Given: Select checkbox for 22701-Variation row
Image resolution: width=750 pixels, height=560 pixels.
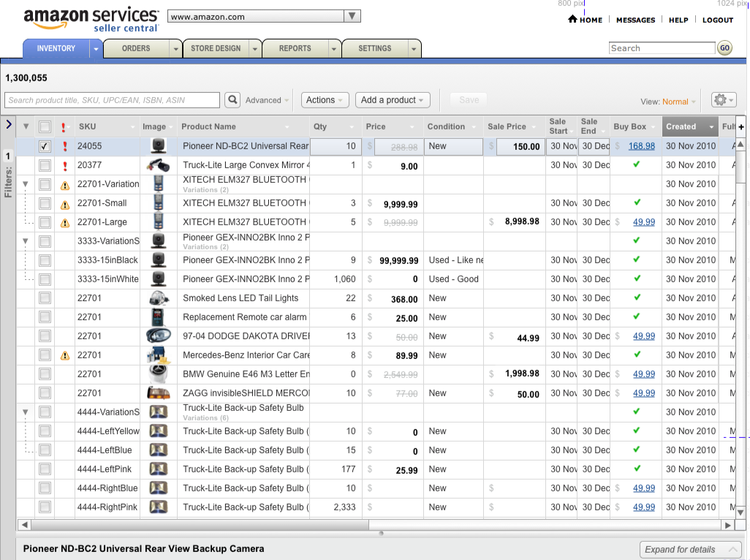Looking at the screenshot, I should pyautogui.click(x=45, y=184).
